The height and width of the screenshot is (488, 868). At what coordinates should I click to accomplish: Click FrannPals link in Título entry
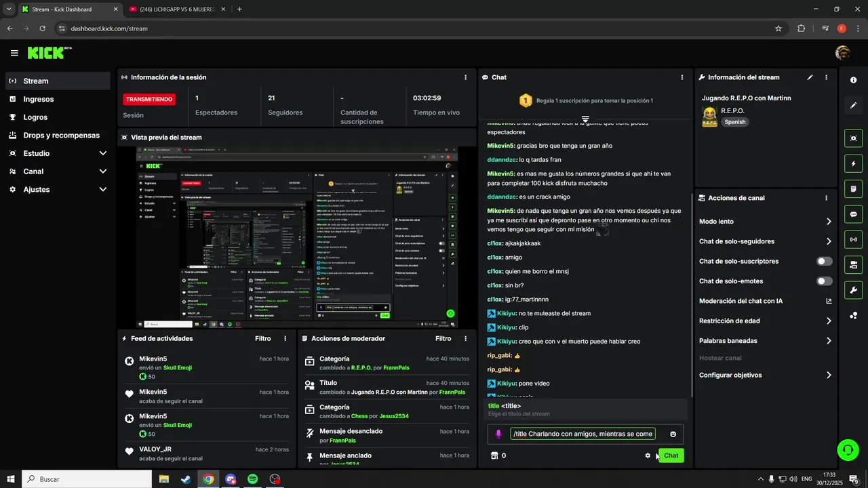coord(452,392)
